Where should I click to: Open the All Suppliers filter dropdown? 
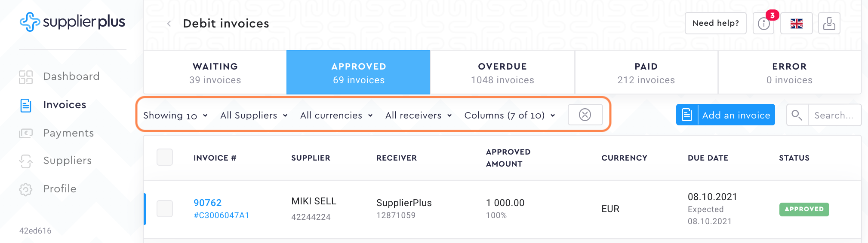click(x=254, y=115)
